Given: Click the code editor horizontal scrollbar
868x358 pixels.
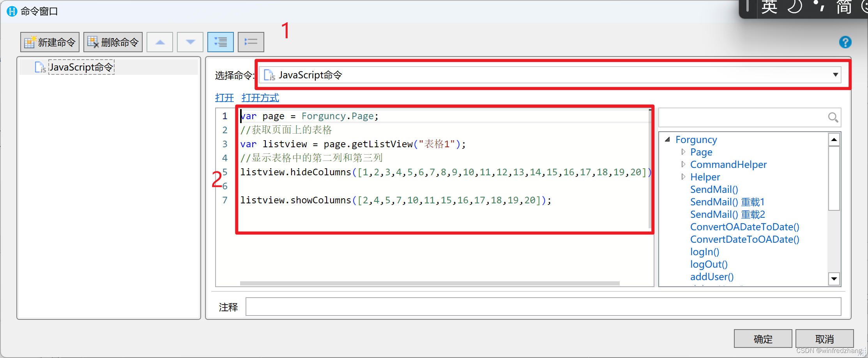Looking at the screenshot, I should 430,283.
